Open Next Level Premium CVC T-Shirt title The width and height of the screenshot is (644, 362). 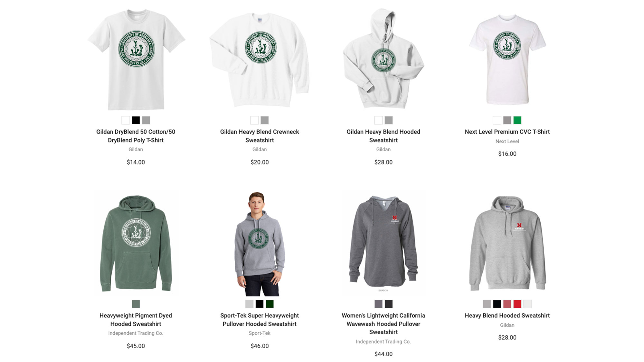[507, 132]
